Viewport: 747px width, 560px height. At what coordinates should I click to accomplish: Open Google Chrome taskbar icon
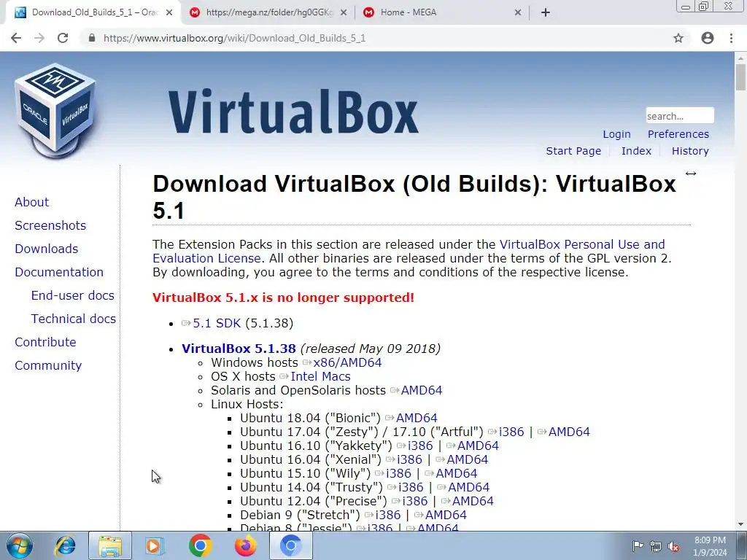click(x=200, y=545)
